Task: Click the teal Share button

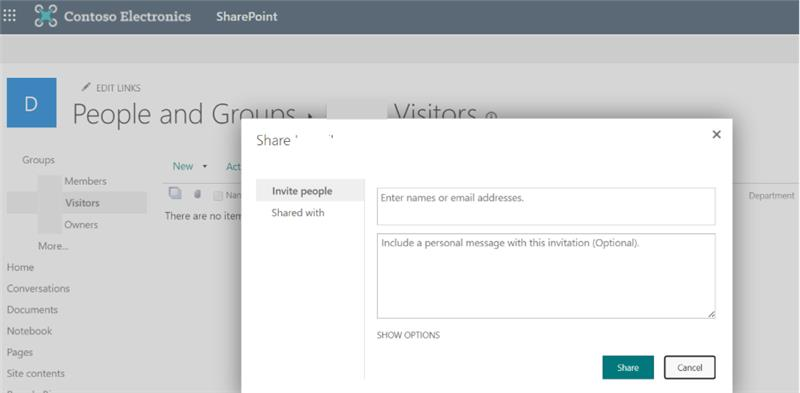Action: click(x=628, y=367)
